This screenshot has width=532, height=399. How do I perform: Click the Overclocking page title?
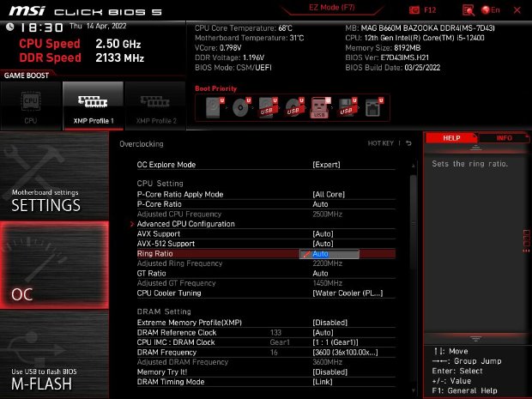click(x=142, y=144)
